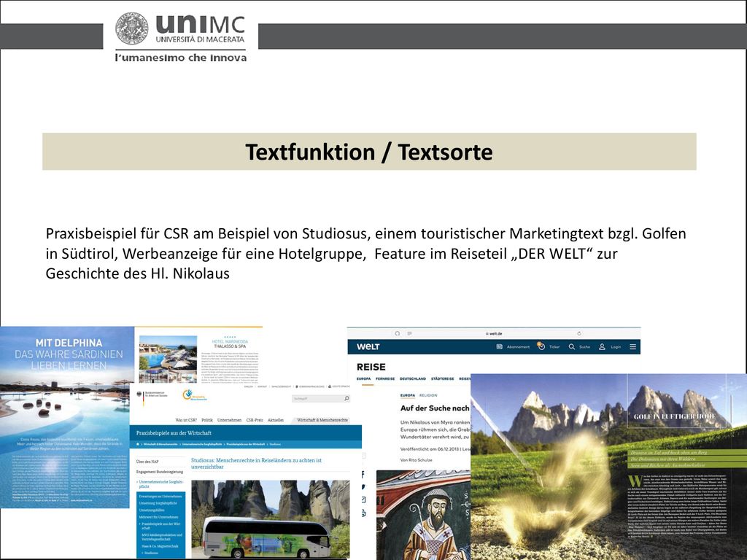Viewport: 747px width, 560px height.
Task: Open 'Engagement Bundesregierung' in the sidebar
Action: coord(159,472)
